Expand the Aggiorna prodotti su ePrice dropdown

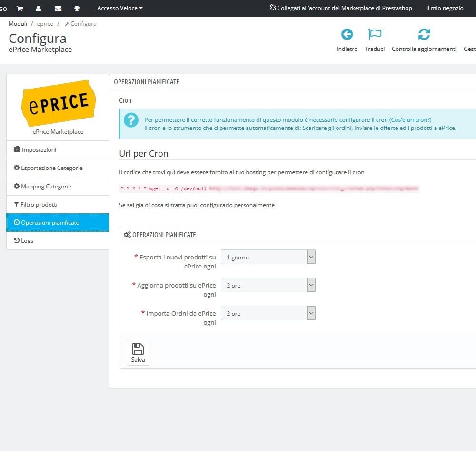point(268,285)
